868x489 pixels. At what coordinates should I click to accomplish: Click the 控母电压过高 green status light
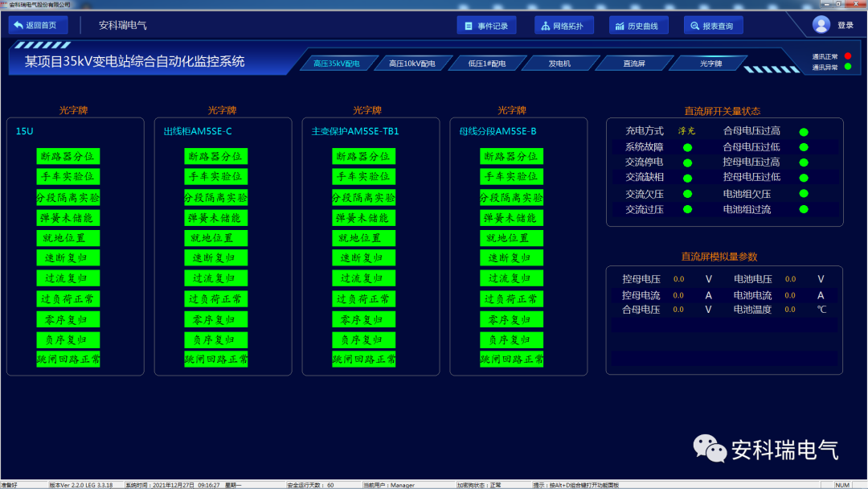click(804, 162)
